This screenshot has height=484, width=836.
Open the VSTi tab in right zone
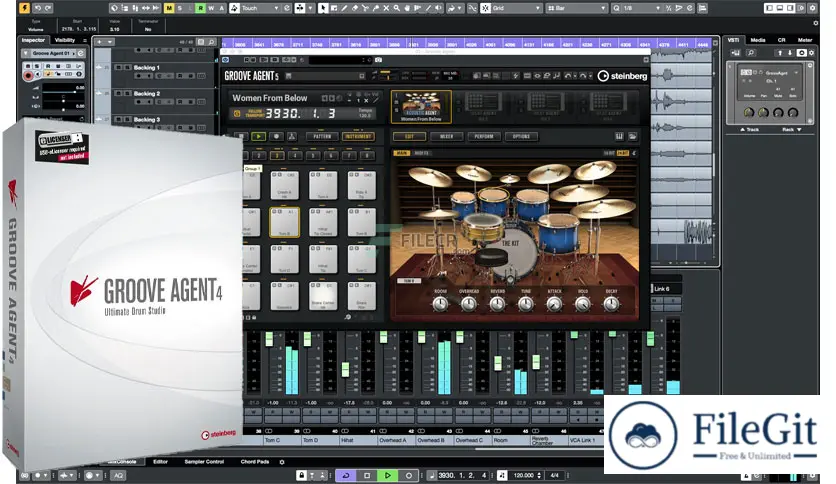pyautogui.click(x=734, y=40)
